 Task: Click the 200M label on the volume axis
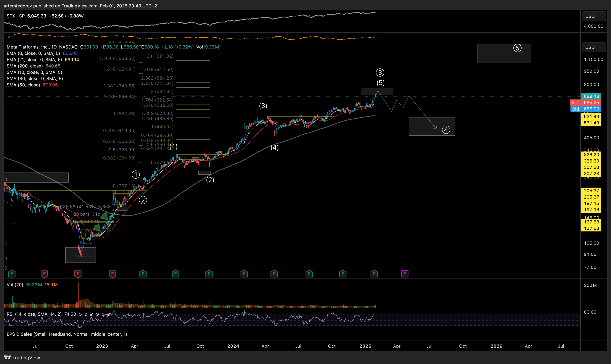[590, 286]
